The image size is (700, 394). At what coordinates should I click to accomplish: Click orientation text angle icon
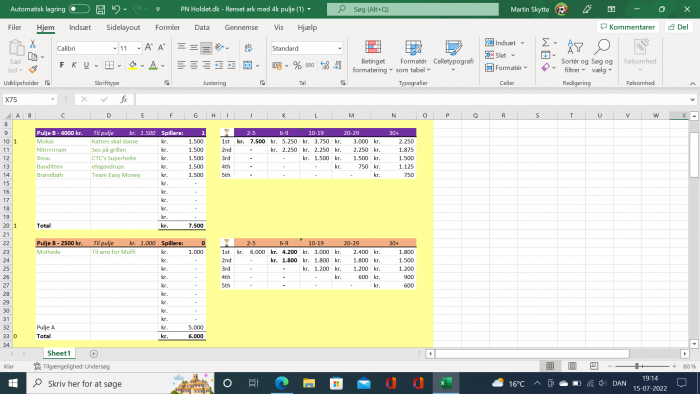pyautogui.click(x=219, y=48)
